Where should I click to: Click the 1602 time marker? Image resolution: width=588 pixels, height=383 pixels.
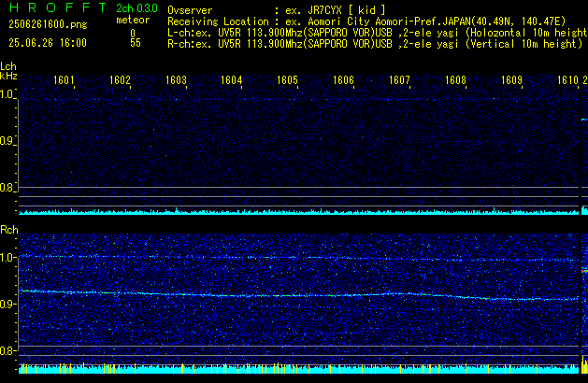point(120,80)
